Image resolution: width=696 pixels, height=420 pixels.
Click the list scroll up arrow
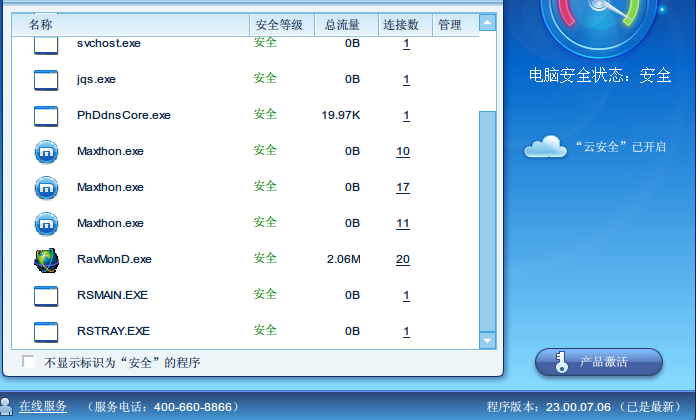[x=487, y=22]
